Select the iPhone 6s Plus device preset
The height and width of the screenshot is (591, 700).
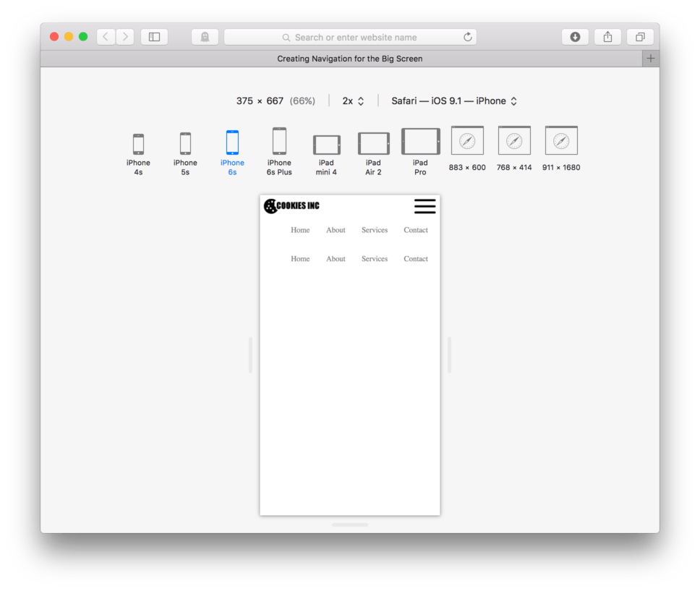click(279, 152)
